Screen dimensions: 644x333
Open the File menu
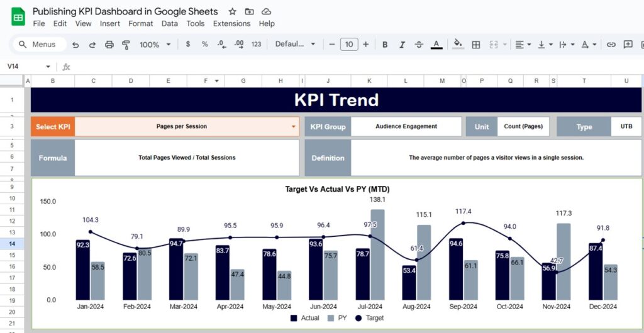(x=38, y=24)
